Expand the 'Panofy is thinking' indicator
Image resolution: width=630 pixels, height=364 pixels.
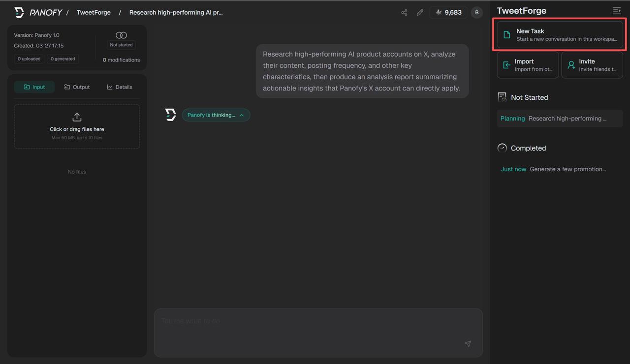216,115
